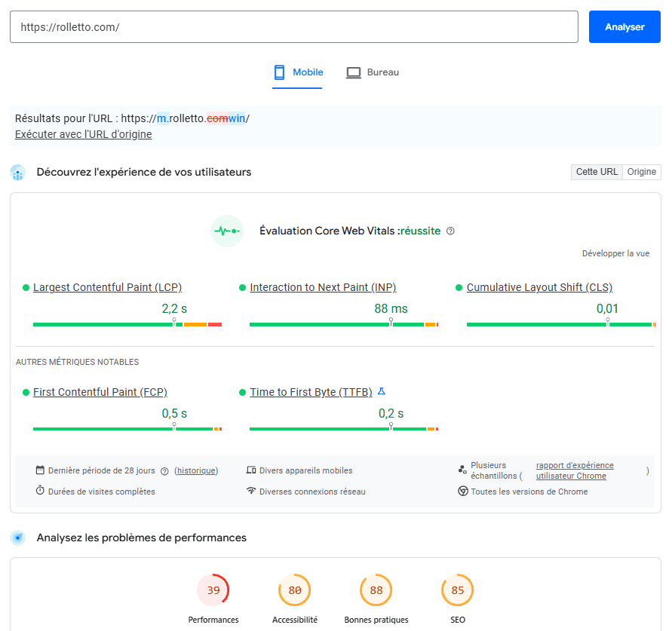Click the INP distribution bar
Image resolution: width=672 pixels, height=631 pixels.
click(x=344, y=324)
